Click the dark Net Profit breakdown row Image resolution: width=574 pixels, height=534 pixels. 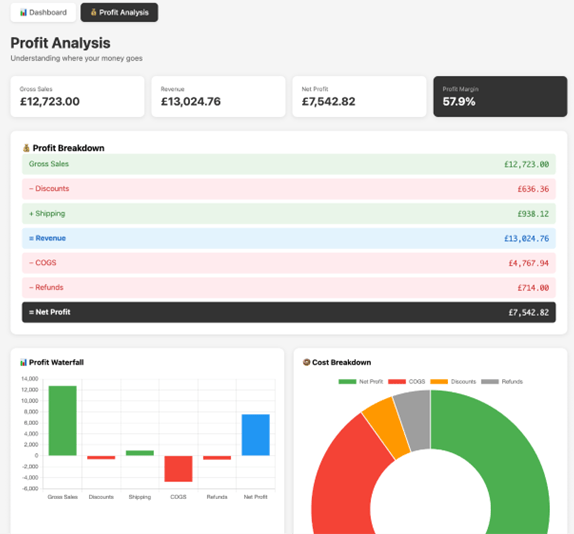(289, 312)
